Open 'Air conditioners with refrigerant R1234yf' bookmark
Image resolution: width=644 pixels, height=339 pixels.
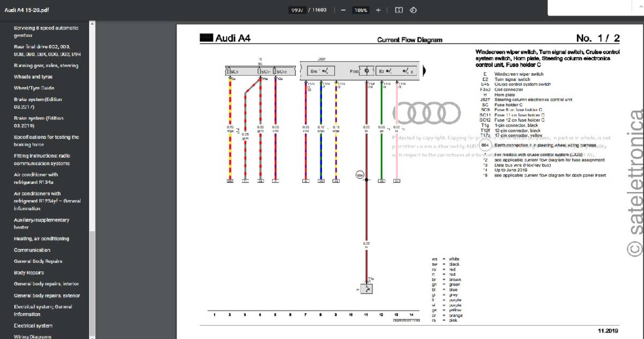(47, 201)
